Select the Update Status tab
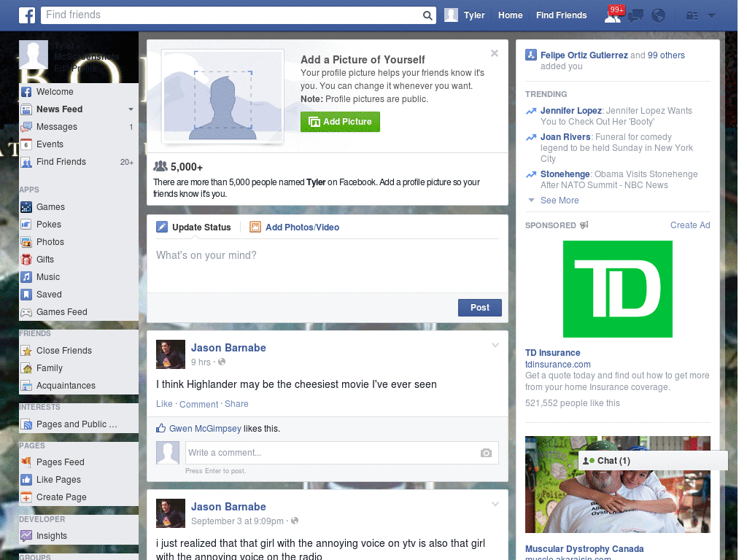 tap(194, 227)
